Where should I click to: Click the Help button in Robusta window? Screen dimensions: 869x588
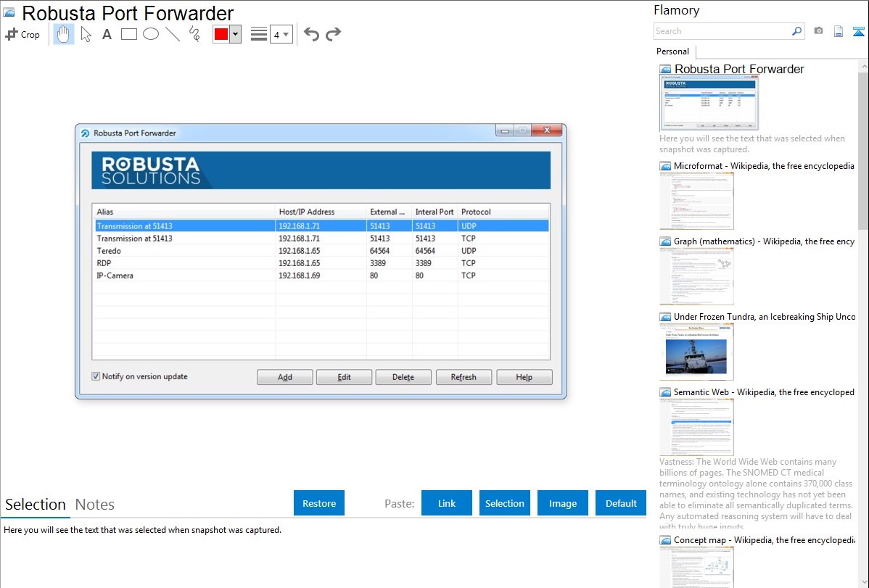pyautogui.click(x=524, y=377)
